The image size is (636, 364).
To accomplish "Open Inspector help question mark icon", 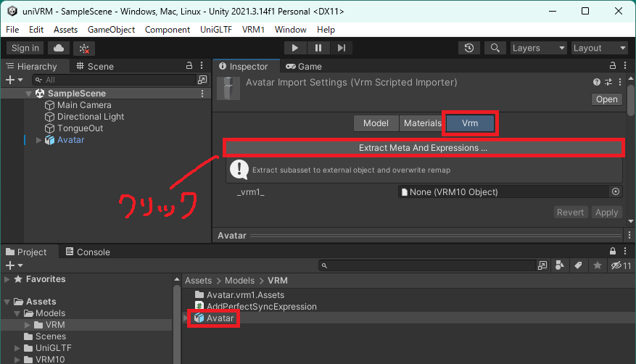I will [x=597, y=82].
